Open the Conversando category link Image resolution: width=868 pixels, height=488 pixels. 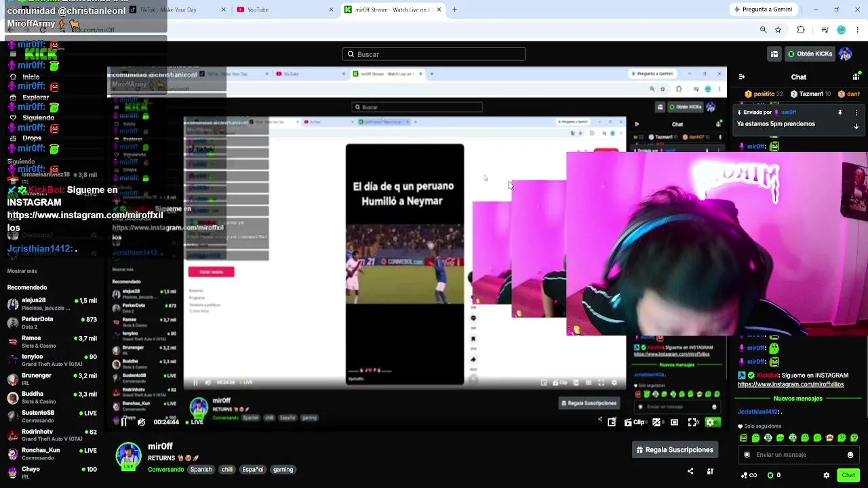click(x=166, y=470)
